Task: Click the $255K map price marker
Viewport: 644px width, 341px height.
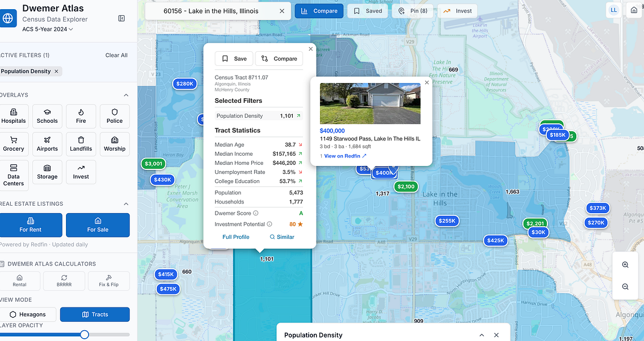Action: coord(447,221)
